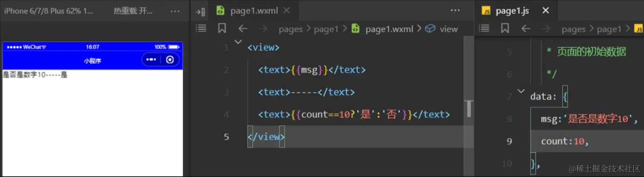Open iPhone 6/7/8 Plus device dropdown
This screenshot has height=177, width=644.
pyautogui.click(x=49, y=11)
